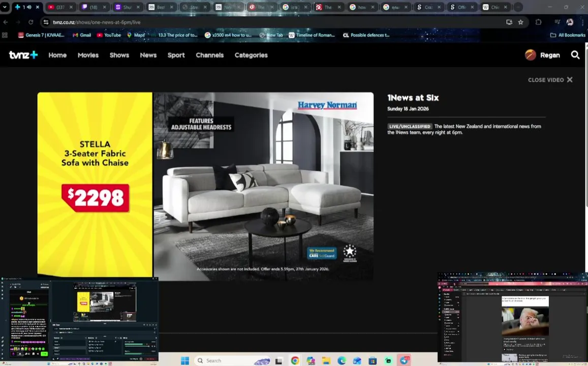Open Task View on the taskbar
The height and width of the screenshot is (366, 588).
pyautogui.click(x=278, y=361)
